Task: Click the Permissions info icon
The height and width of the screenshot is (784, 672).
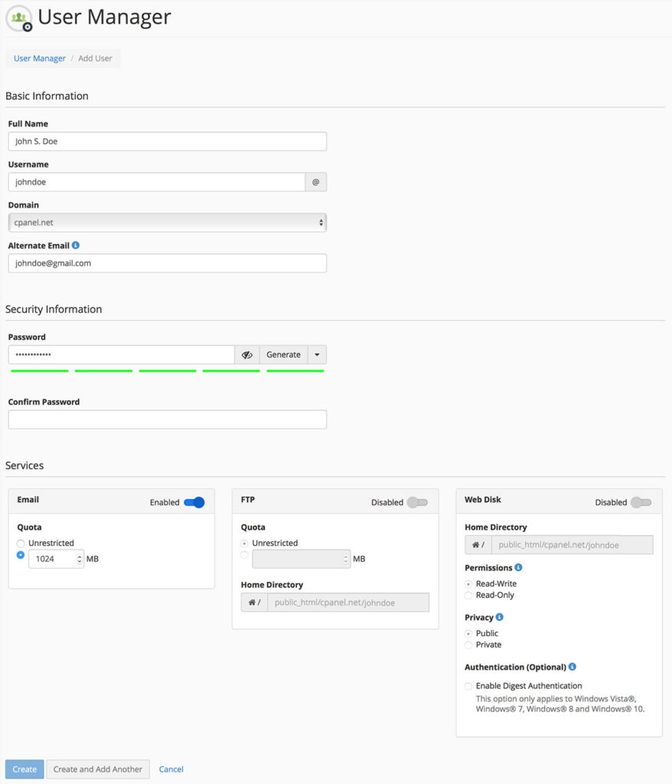Action: [x=518, y=568]
